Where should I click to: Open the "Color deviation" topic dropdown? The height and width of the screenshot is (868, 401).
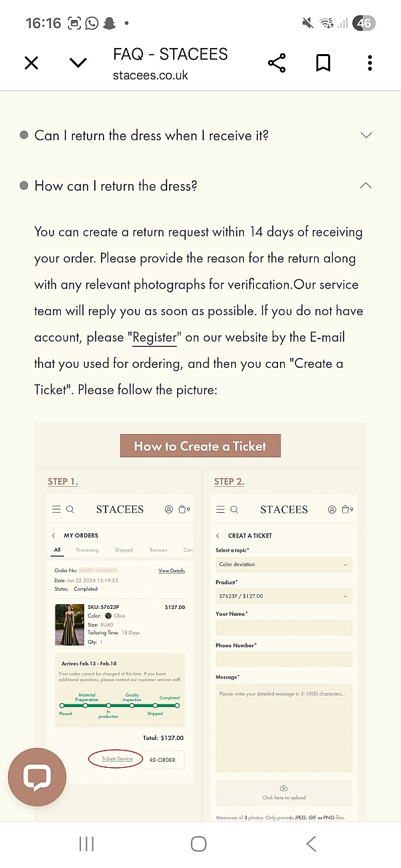coord(283,565)
